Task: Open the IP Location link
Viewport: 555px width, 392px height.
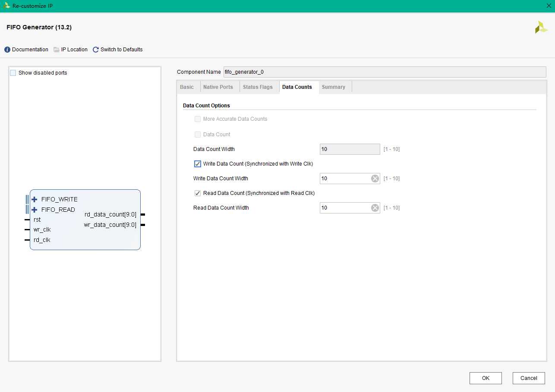Action: pyautogui.click(x=74, y=50)
